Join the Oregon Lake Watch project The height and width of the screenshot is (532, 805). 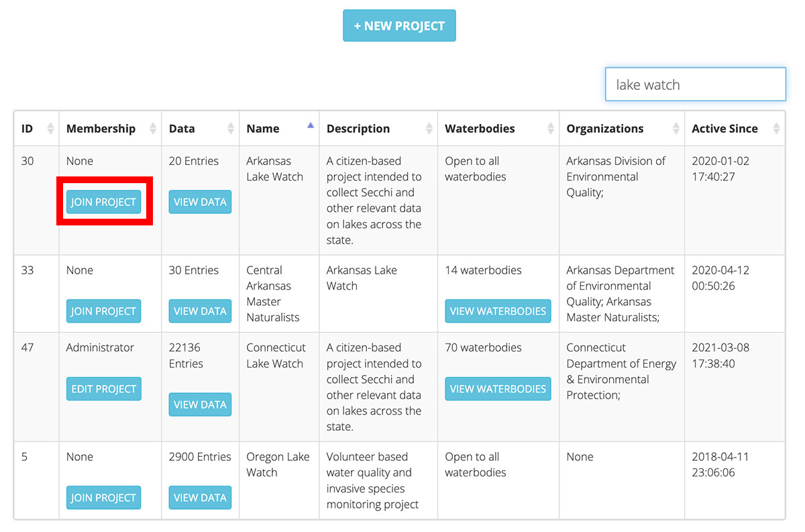(x=103, y=498)
